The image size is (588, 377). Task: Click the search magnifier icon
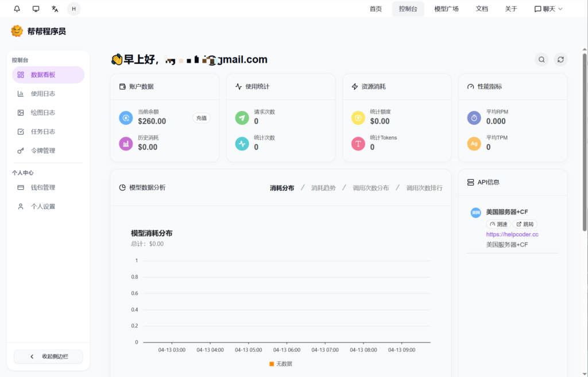(541, 60)
